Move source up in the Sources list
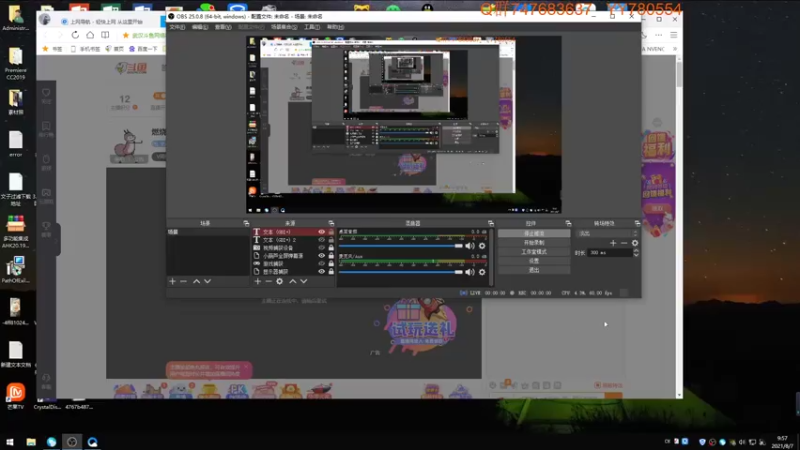 tap(293, 281)
